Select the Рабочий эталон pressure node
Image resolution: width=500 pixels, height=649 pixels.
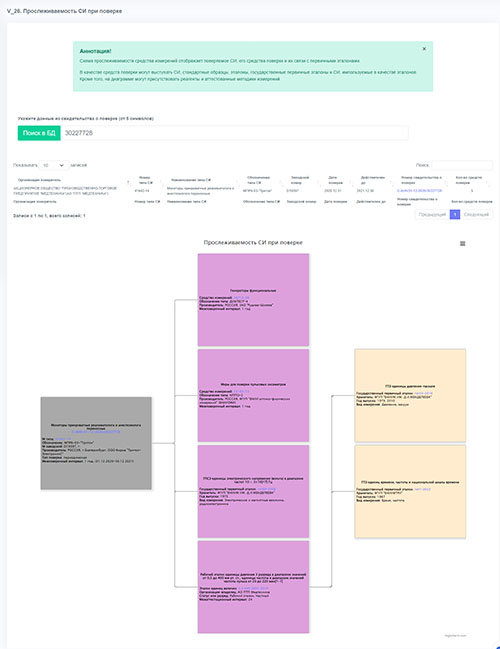pos(253,587)
